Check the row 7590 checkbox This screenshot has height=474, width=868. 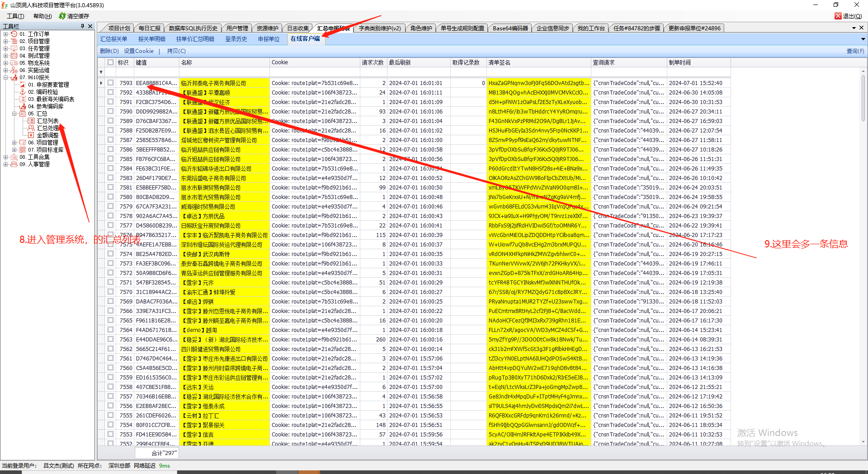pos(110,111)
